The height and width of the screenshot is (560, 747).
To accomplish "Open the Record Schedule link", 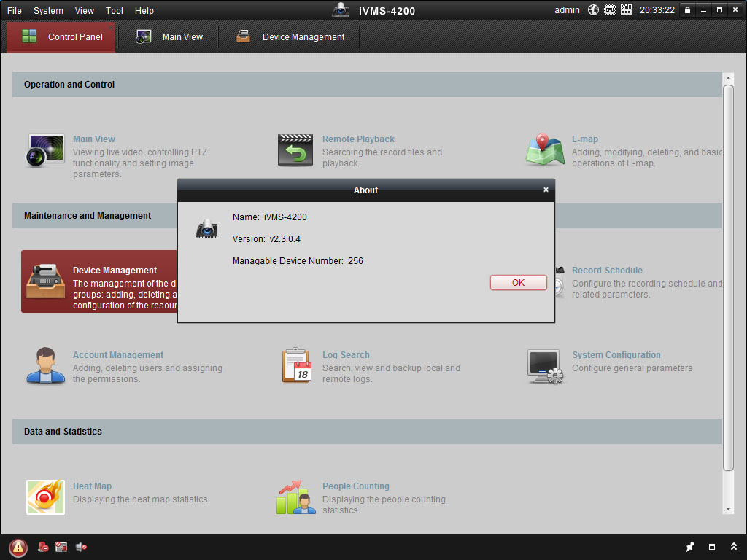I will pos(607,270).
